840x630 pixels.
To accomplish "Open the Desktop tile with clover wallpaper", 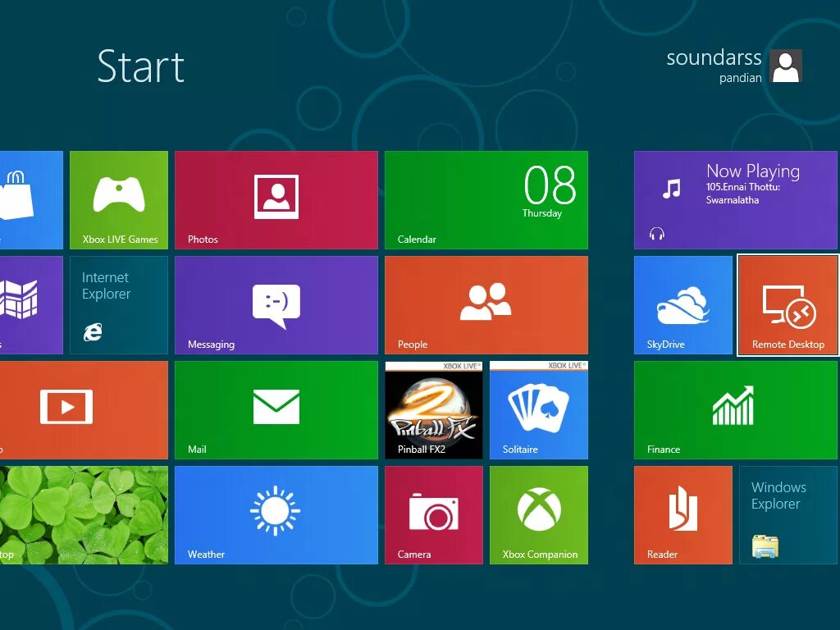I will point(84,515).
